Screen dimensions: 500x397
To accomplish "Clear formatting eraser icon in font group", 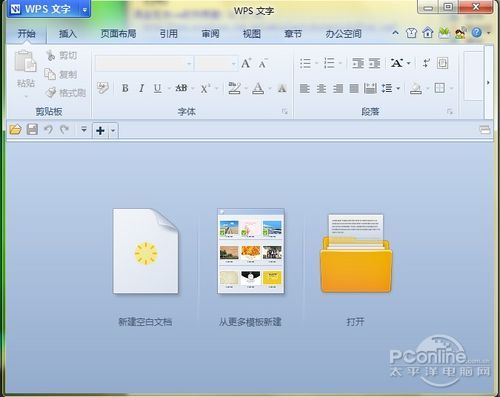I will (103, 88).
